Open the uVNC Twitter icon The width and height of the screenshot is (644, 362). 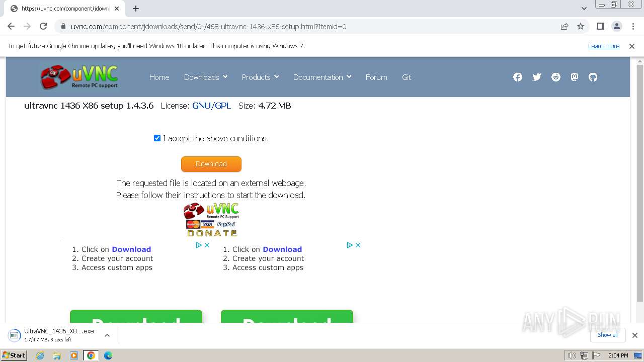(x=537, y=77)
